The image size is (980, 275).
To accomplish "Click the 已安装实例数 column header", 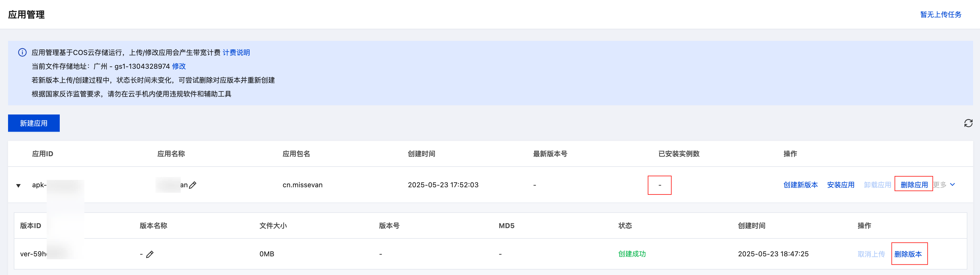I will tap(679, 154).
